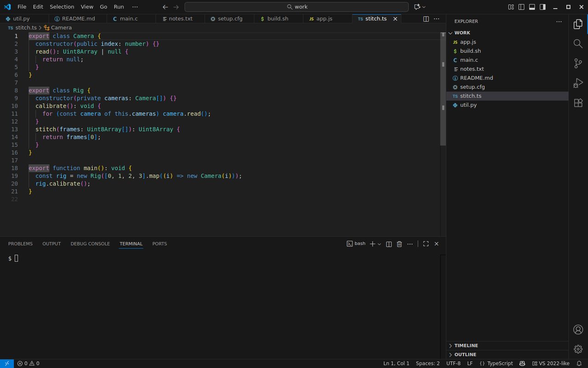Screen dimensions: 588x368
Task: Open the overflow menu ellipsis in menu bar
Action: coord(135,7)
